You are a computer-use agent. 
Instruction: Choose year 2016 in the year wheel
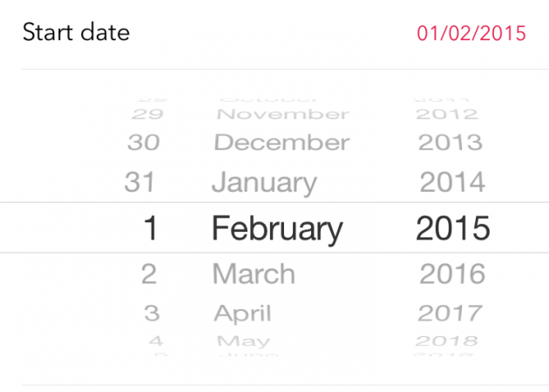tap(452, 274)
